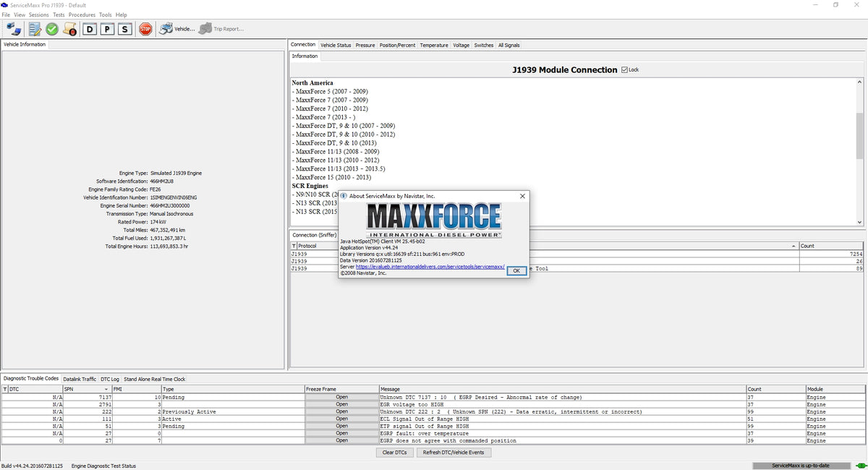The width and height of the screenshot is (868, 470).
Task: Uncheck the Lock checkbox
Action: [x=625, y=70]
